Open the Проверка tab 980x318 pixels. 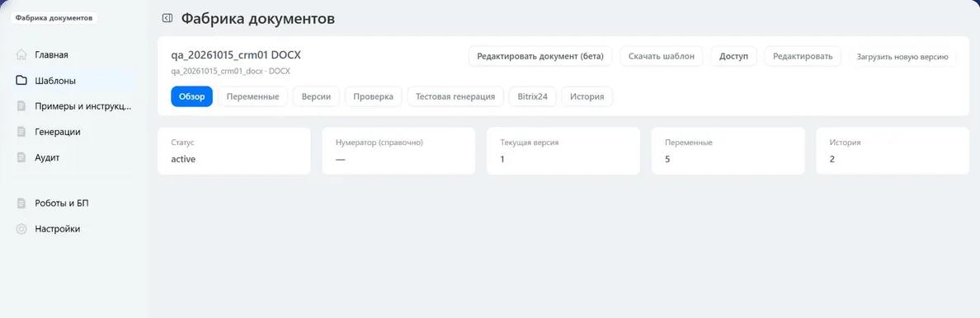coord(373,97)
